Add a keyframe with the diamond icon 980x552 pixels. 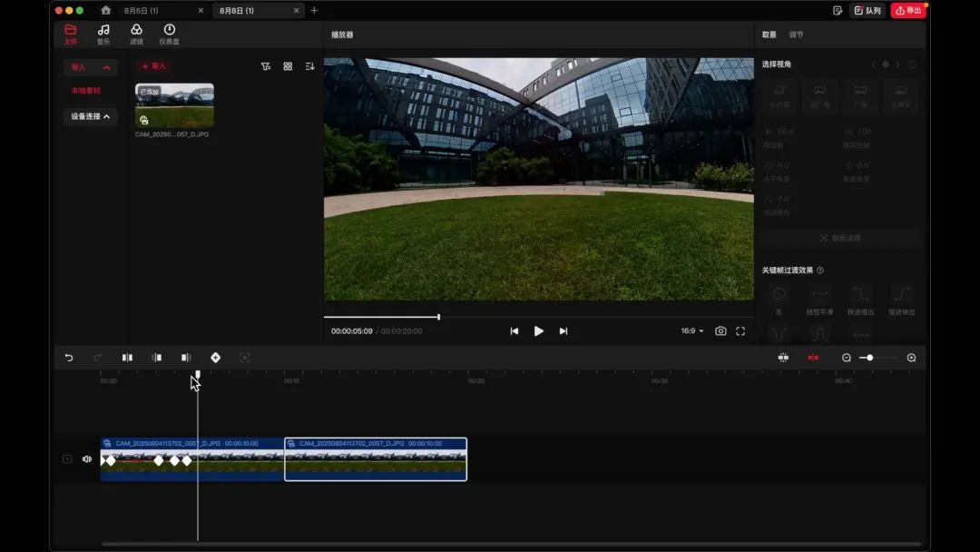215,358
